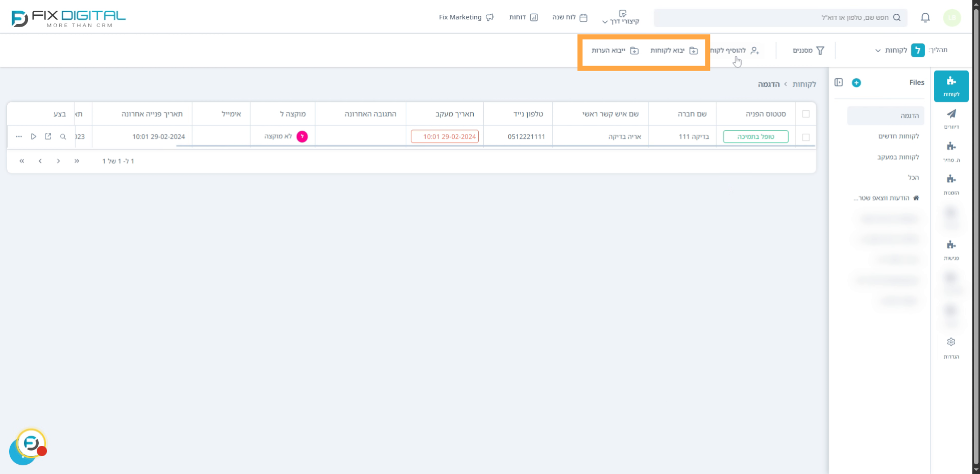Open the row's three-dots more menu
Screen dimensions: 980x474
tap(19, 137)
